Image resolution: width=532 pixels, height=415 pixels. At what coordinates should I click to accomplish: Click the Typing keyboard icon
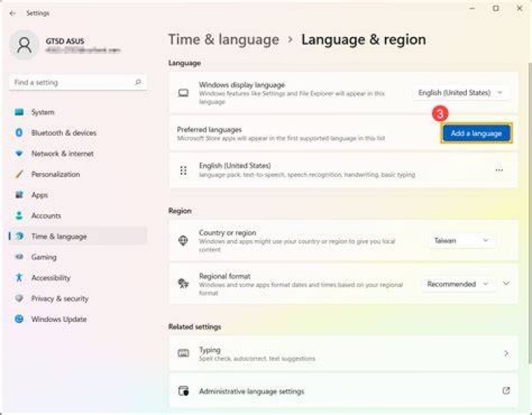coord(183,353)
